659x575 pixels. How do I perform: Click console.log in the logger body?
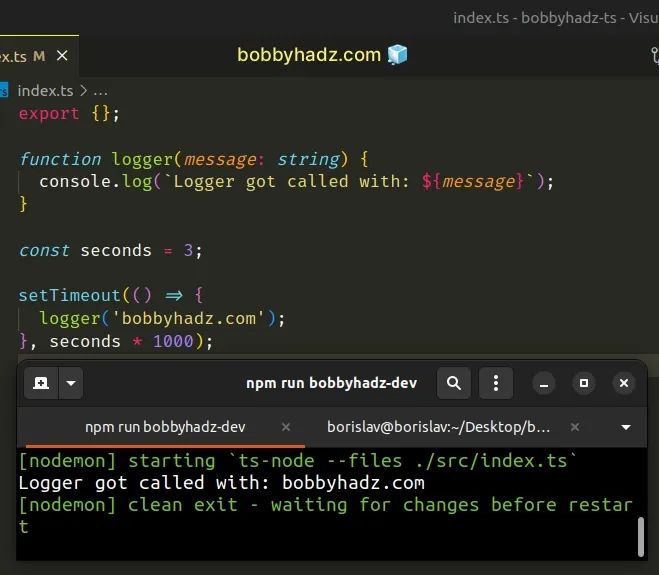click(x=95, y=182)
